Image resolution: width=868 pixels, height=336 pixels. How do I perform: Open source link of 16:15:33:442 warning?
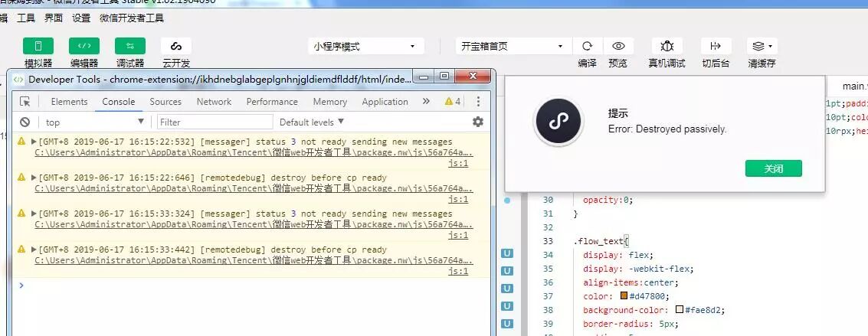coord(254,260)
